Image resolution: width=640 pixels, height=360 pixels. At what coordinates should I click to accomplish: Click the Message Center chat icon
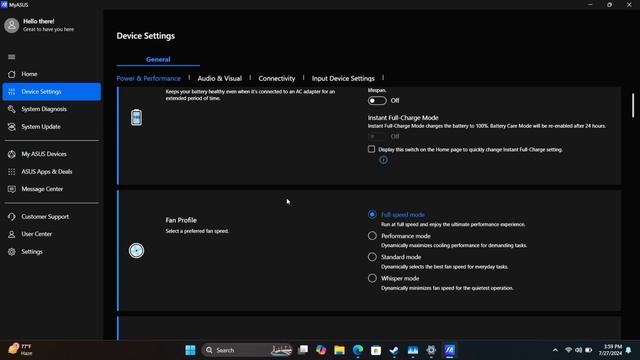tap(11, 189)
